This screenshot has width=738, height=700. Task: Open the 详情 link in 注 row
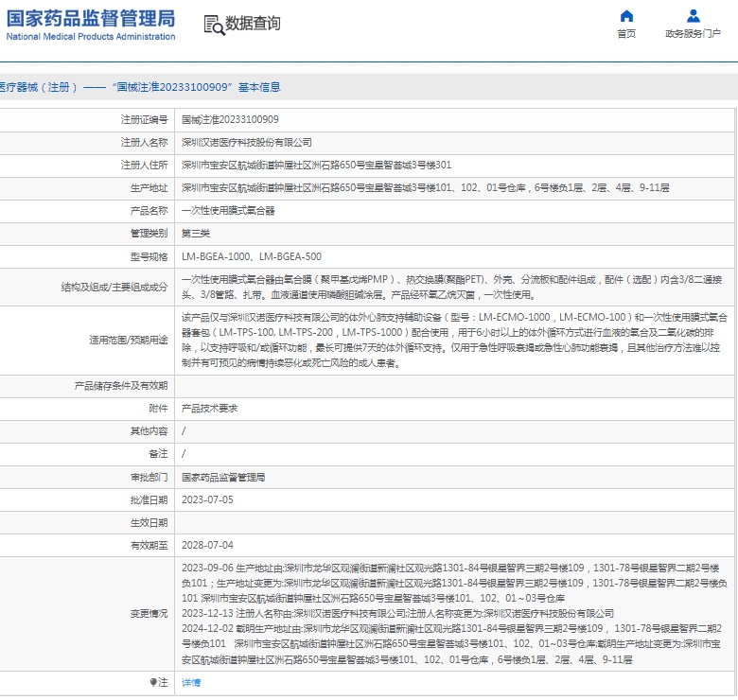pos(191,682)
